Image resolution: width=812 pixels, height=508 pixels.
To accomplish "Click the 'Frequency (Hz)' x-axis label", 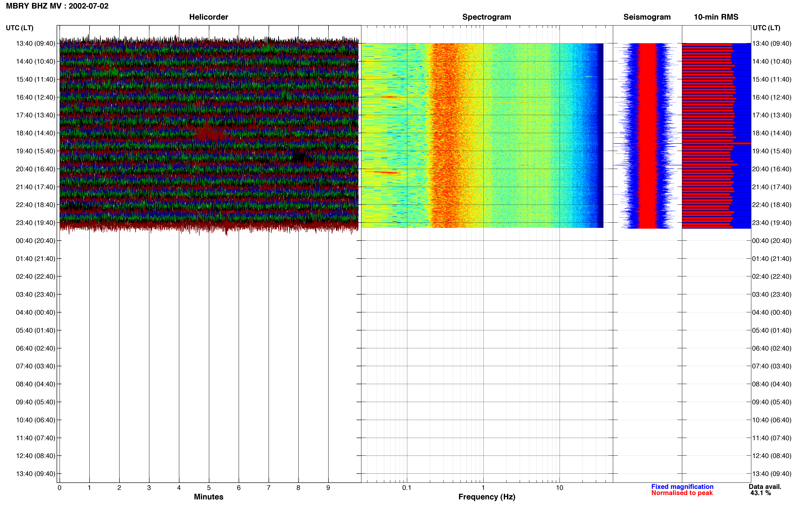I will click(x=487, y=497).
